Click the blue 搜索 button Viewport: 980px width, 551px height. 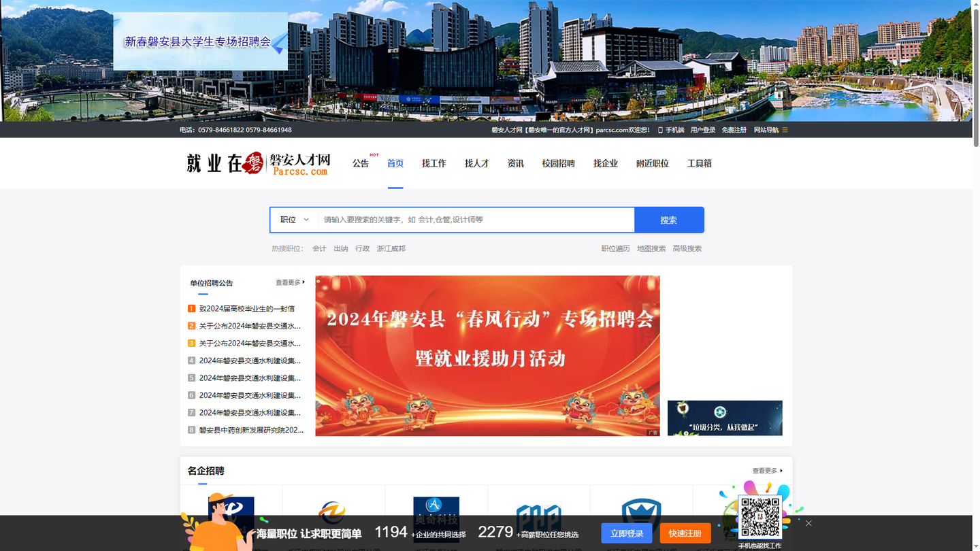pos(669,220)
